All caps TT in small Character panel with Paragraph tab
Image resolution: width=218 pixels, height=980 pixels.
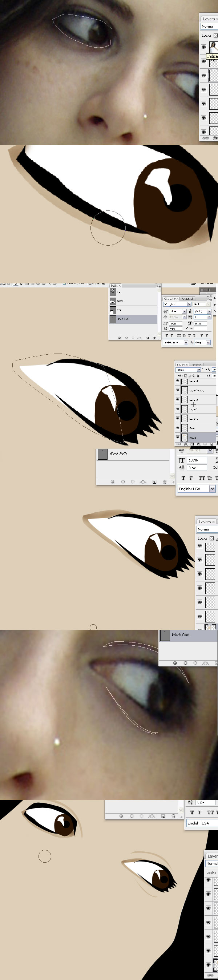pyautogui.click(x=179, y=335)
